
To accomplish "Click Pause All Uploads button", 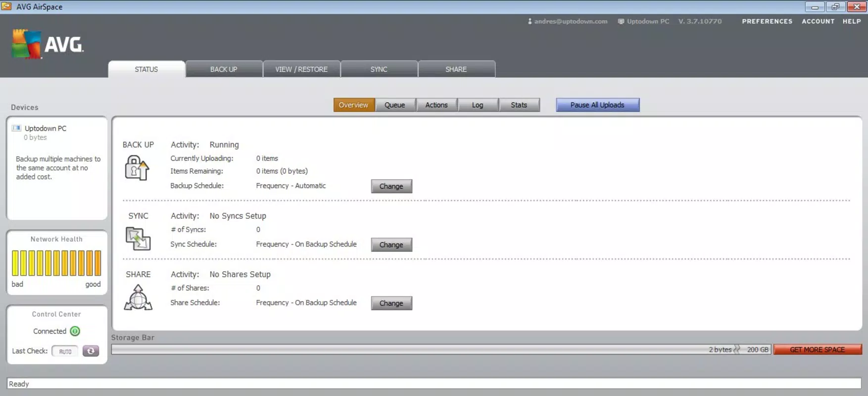I will (597, 105).
